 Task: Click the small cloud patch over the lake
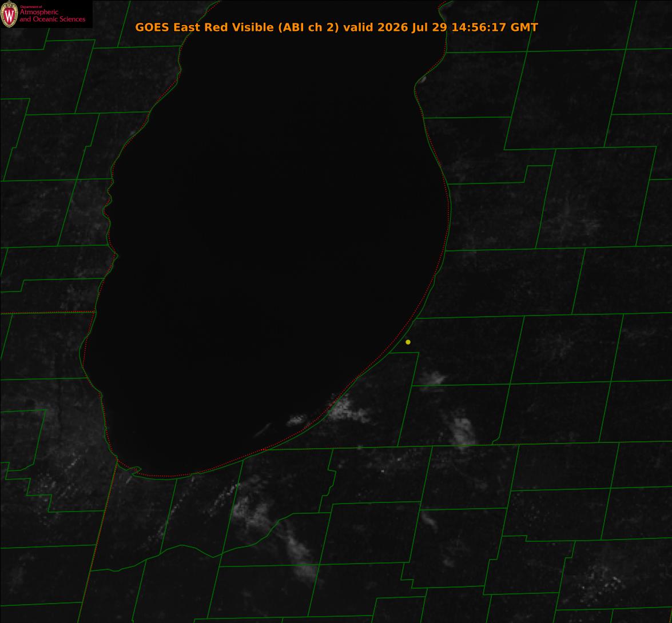pos(297,420)
